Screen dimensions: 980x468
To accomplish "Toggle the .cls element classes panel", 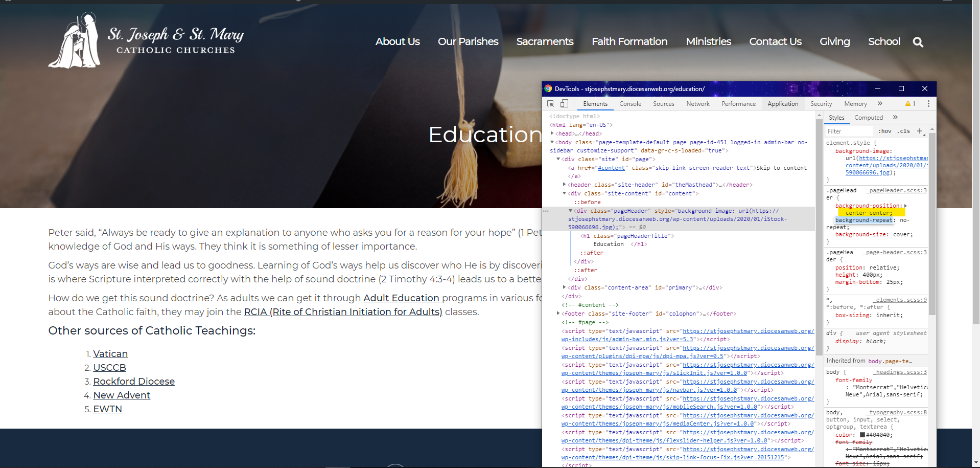I will pos(903,131).
